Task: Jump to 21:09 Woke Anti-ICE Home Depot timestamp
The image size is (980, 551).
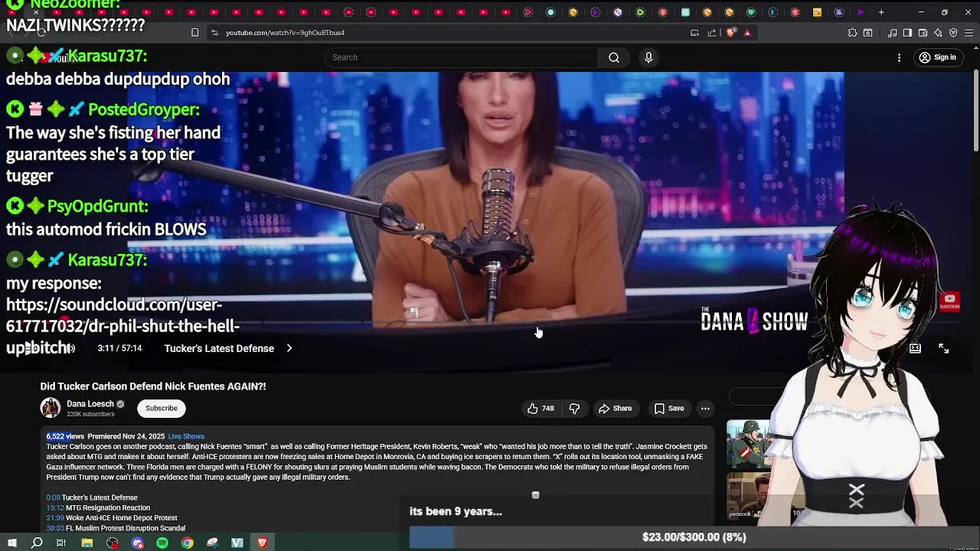Action: click(55, 518)
